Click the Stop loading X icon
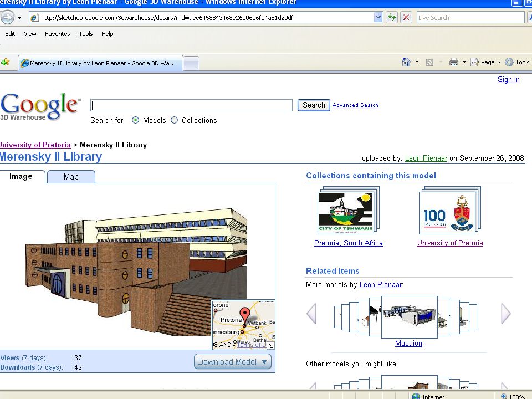The height and width of the screenshot is (399, 532). point(406,17)
